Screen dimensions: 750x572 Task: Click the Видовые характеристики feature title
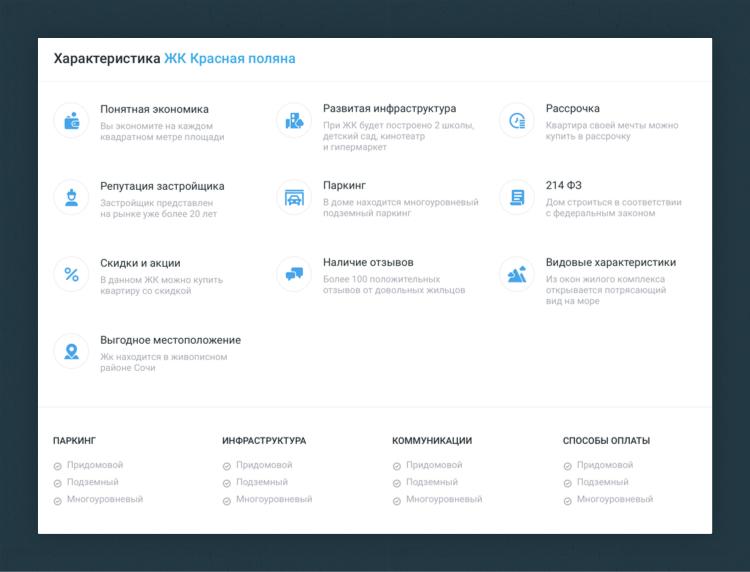pos(610,263)
